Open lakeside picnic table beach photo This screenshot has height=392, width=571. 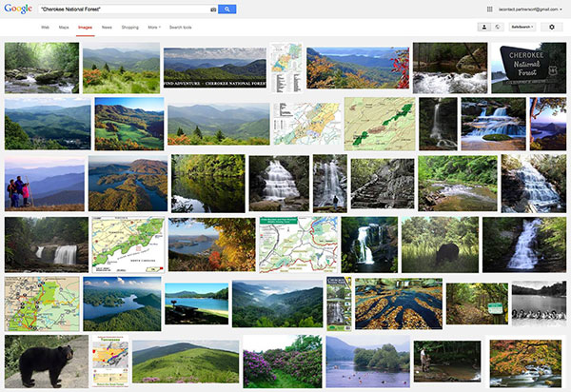197,304
